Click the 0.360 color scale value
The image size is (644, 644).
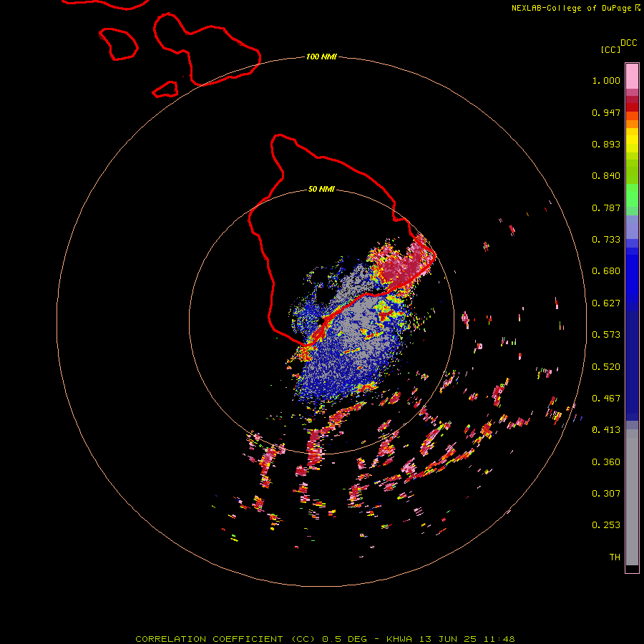pyautogui.click(x=606, y=462)
